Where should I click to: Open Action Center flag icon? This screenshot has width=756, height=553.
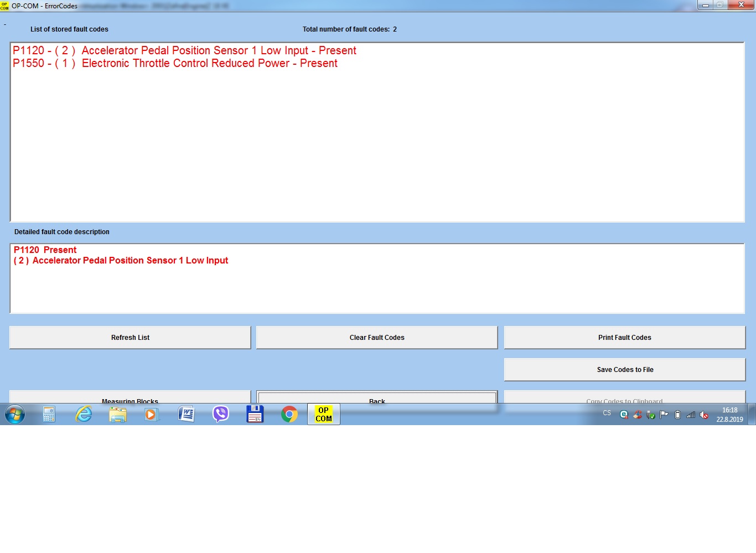(x=664, y=415)
